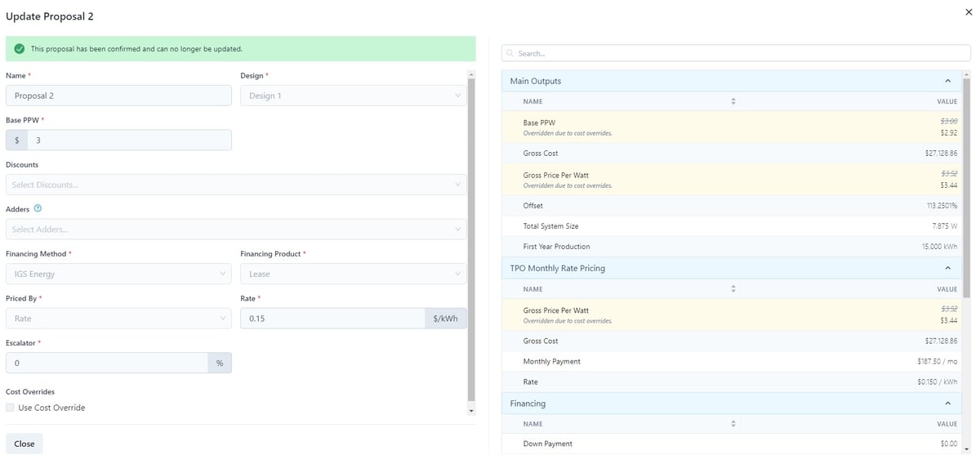Click the green confirmed checkmark icon
The width and height of the screenshot is (980, 464).
coord(19,49)
